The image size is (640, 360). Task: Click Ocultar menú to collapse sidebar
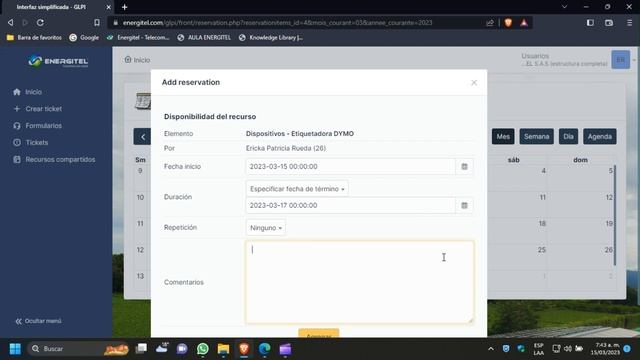pos(38,321)
